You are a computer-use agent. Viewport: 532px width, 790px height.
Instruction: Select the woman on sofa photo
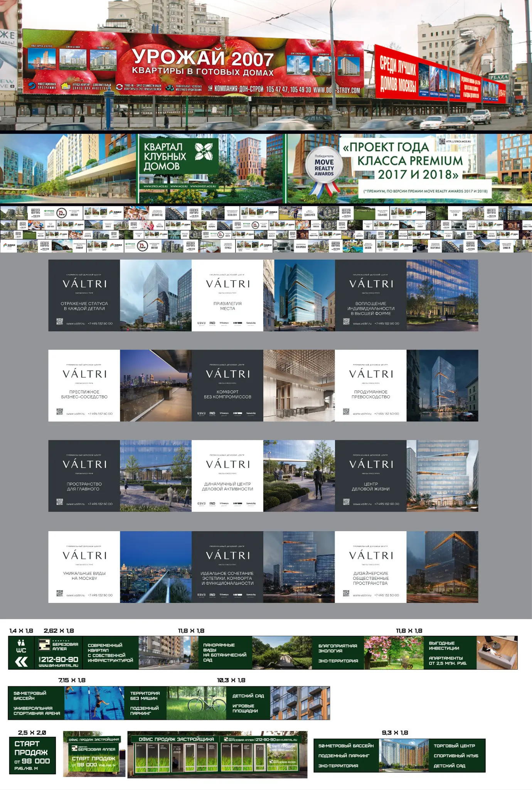tap(497, 653)
